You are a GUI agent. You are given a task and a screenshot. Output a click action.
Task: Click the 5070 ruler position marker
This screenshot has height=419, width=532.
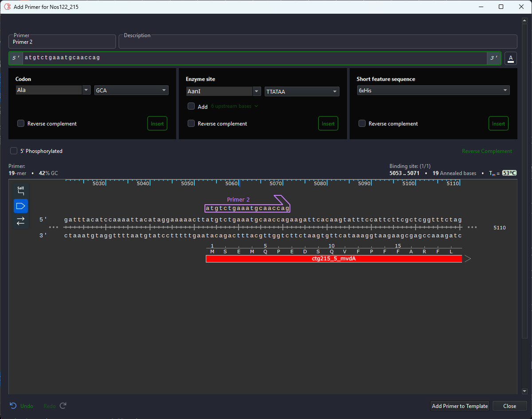(x=276, y=183)
